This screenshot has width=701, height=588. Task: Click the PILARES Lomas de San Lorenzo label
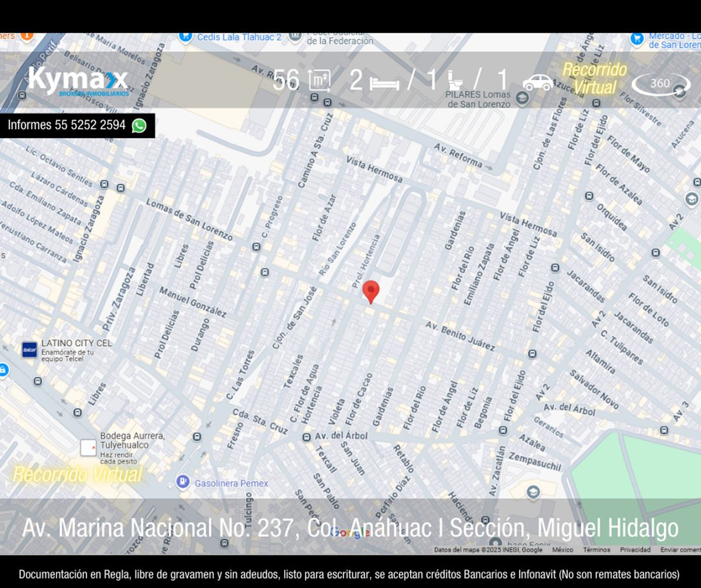pos(478,99)
